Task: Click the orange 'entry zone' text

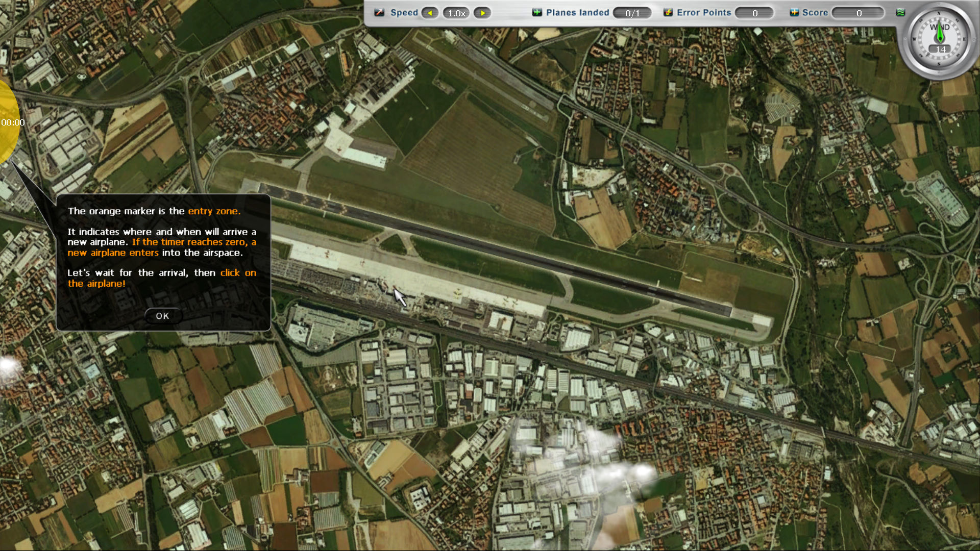Action: click(x=214, y=211)
